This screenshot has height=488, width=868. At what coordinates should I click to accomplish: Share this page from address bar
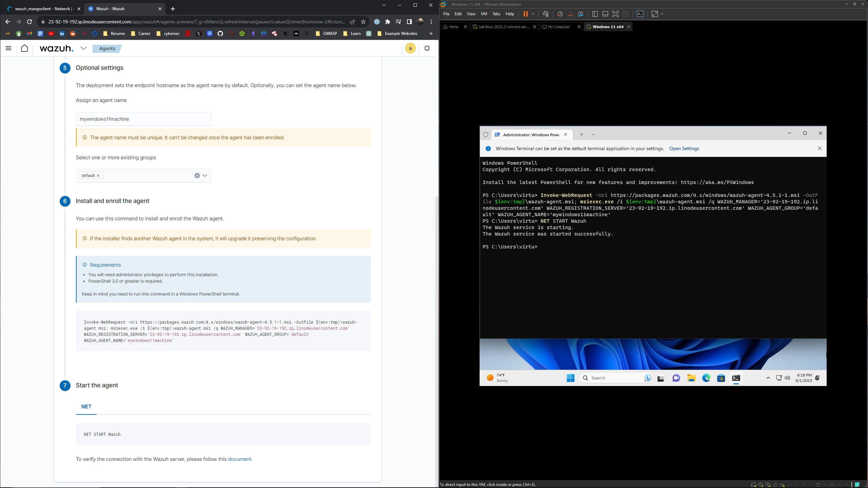(x=352, y=22)
